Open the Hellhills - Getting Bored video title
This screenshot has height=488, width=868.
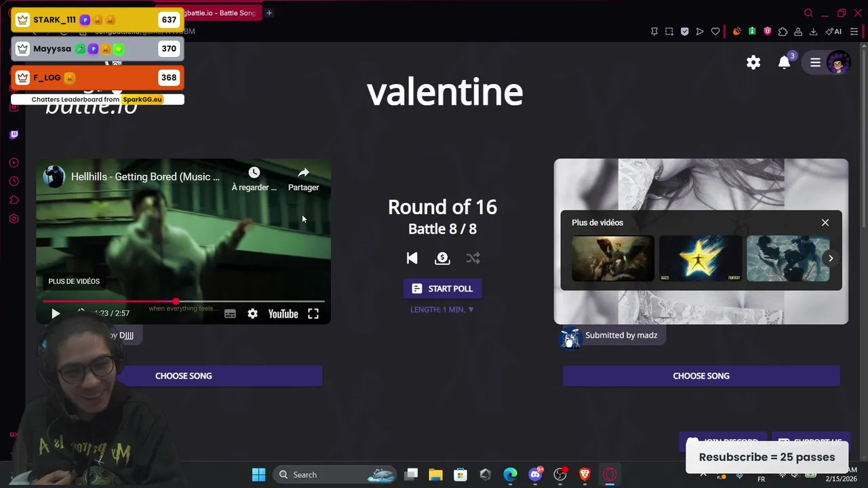(145, 177)
